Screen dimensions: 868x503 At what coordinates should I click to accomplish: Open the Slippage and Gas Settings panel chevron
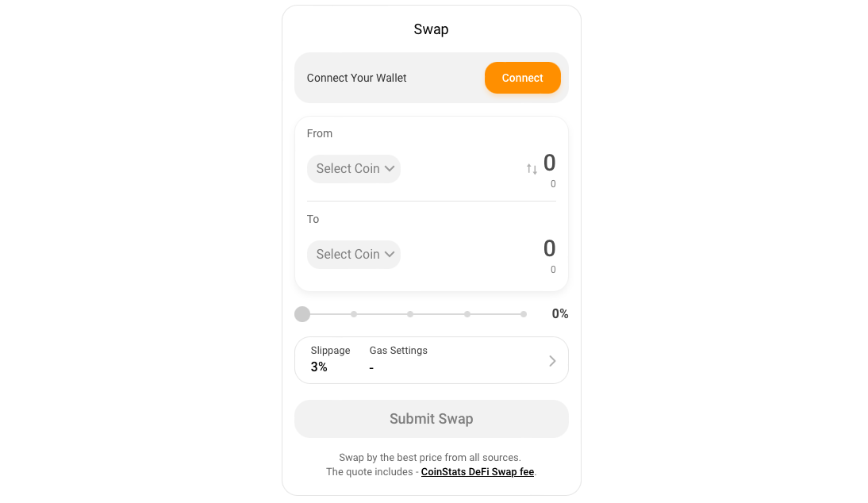point(552,360)
